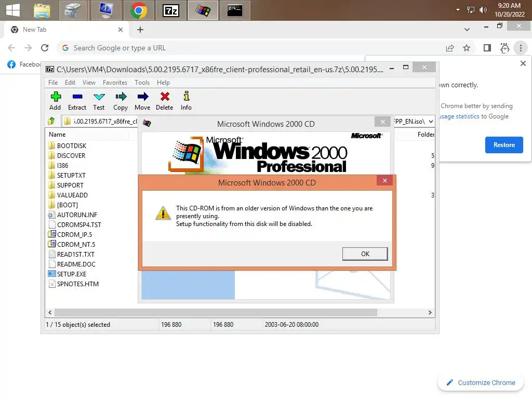
Task: Show hidden tray icons arrow
Action: point(458,10)
